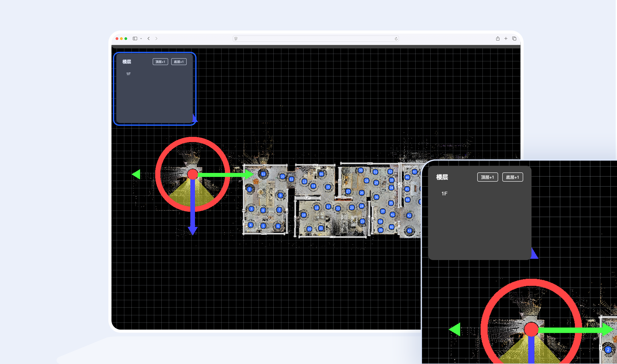The image size is (617, 364).
Task: Show the tab overview icon
Action: point(514,39)
